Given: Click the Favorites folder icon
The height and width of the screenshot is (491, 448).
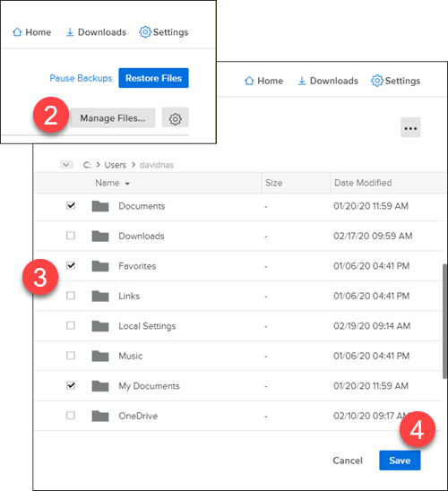Looking at the screenshot, I should point(100,266).
